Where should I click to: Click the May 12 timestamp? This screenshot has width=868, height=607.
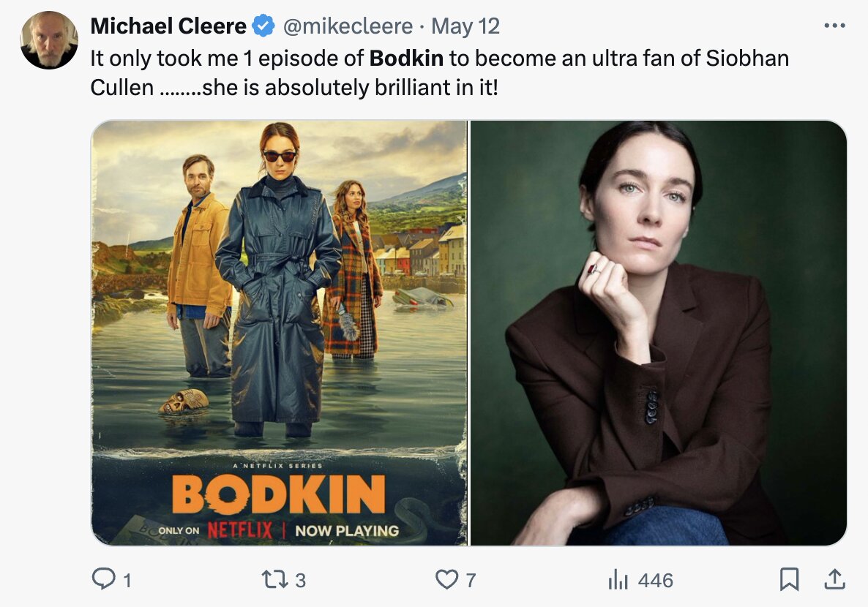tap(465, 26)
